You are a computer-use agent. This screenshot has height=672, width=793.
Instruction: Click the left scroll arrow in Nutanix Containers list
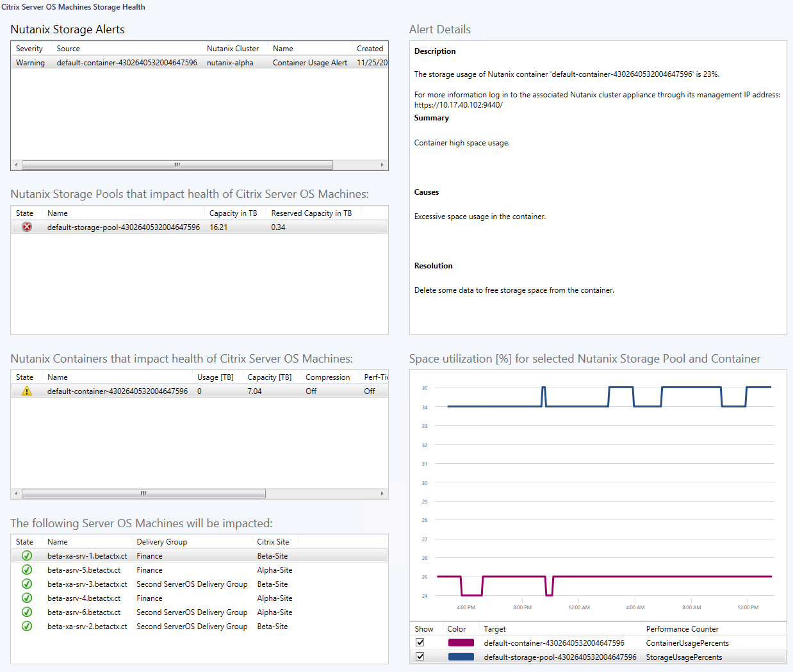pyautogui.click(x=16, y=493)
